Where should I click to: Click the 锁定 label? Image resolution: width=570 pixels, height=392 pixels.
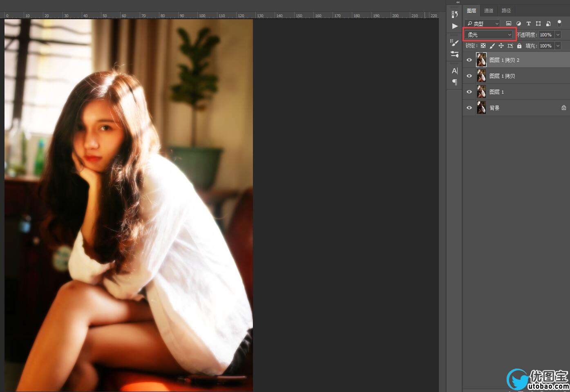(472, 46)
